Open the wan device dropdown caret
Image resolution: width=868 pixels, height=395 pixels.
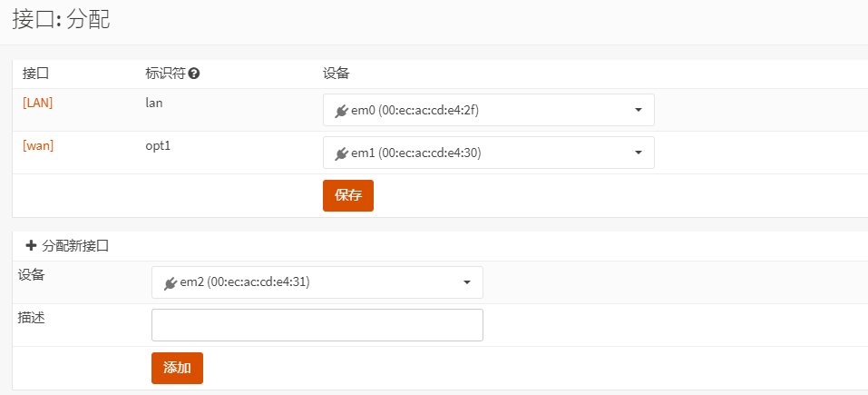pos(638,153)
